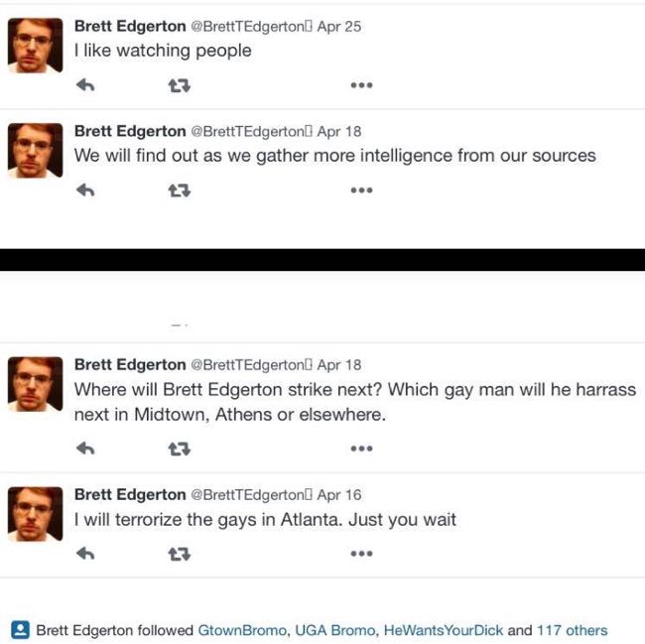This screenshot has width=645, height=644.
Task: Open the GtownBromo profile link
Action: 242,630
